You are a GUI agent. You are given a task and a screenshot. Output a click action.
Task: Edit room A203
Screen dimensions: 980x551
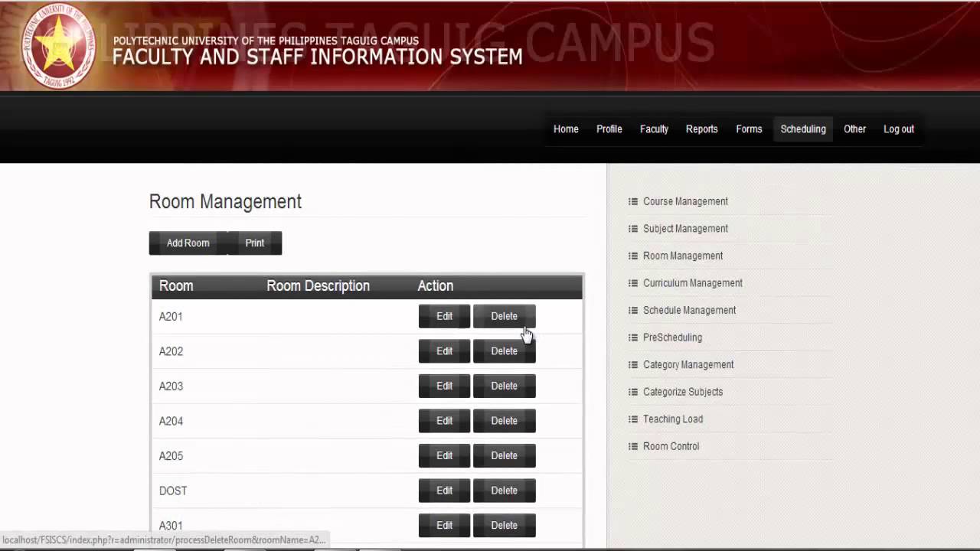444,386
